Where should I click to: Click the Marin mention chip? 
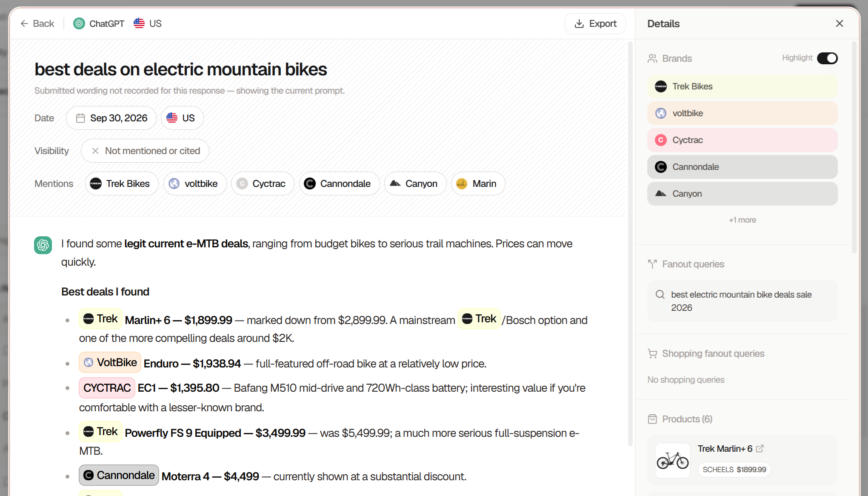coord(478,183)
